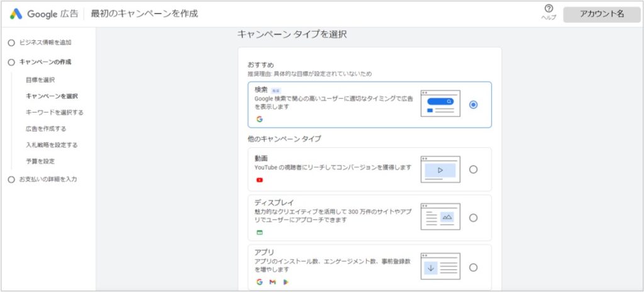Click the green display network icon

[x=259, y=232]
